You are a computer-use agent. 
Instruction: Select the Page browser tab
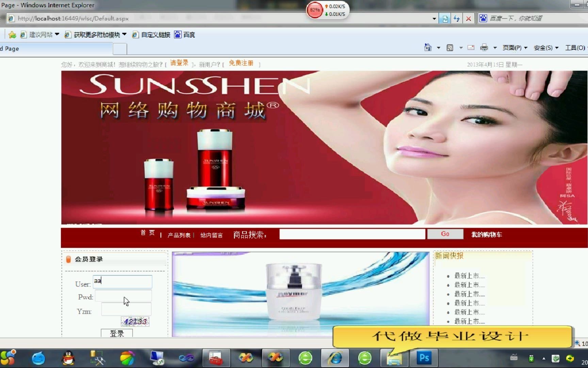(x=56, y=49)
